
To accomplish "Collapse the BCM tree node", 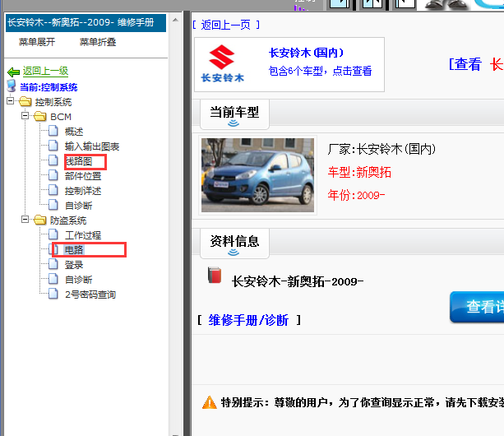I will point(25,115).
